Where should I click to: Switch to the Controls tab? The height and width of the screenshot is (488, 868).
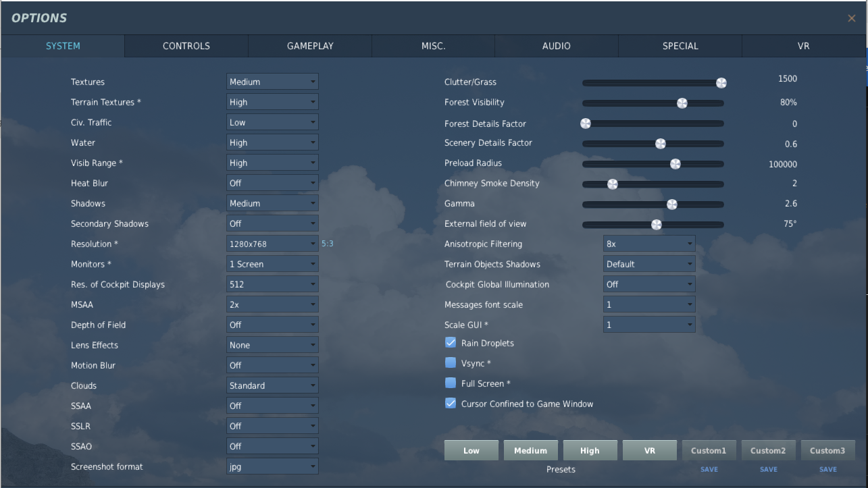coord(186,46)
